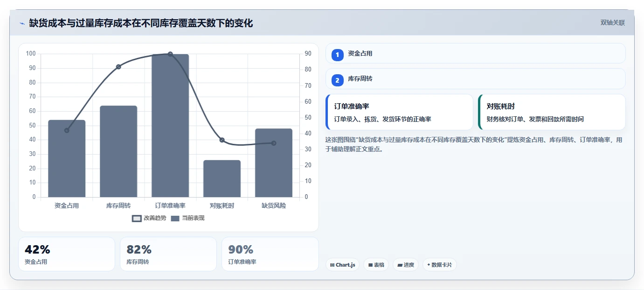The height and width of the screenshot is (290, 644).
Task: Click the trend line point above 缺货风险
Action: (274, 143)
